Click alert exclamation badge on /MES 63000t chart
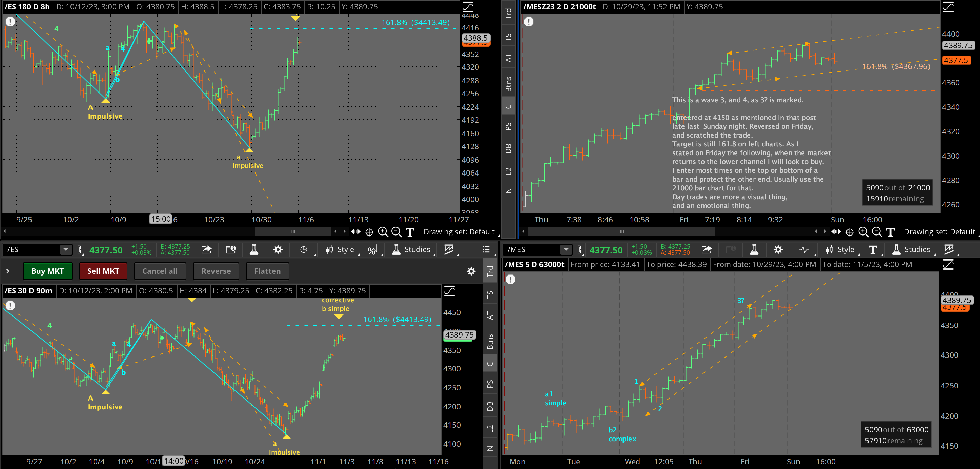Image resolution: width=980 pixels, height=469 pixels. (x=510, y=279)
